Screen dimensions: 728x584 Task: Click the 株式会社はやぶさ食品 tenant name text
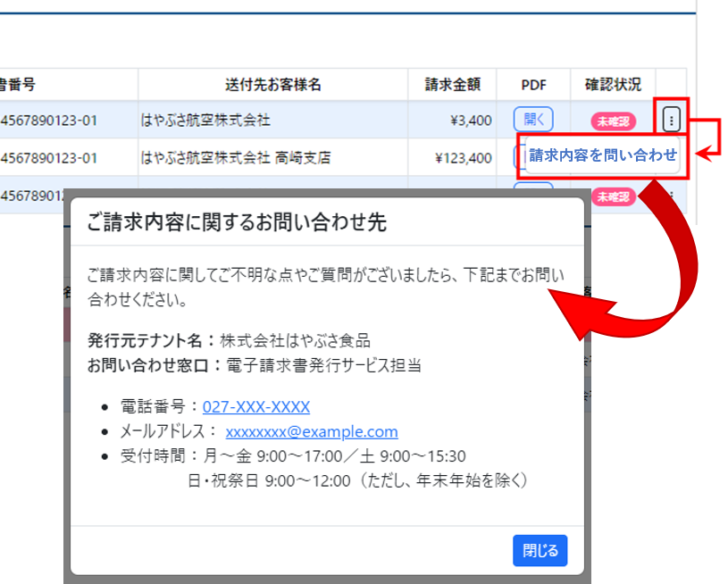(295, 340)
